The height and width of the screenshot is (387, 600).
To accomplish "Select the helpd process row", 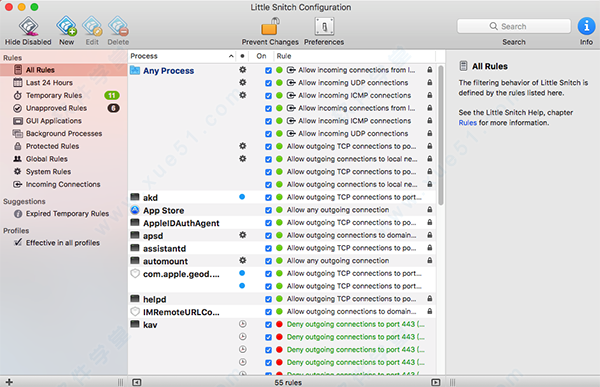I will (x=282, y=299).
